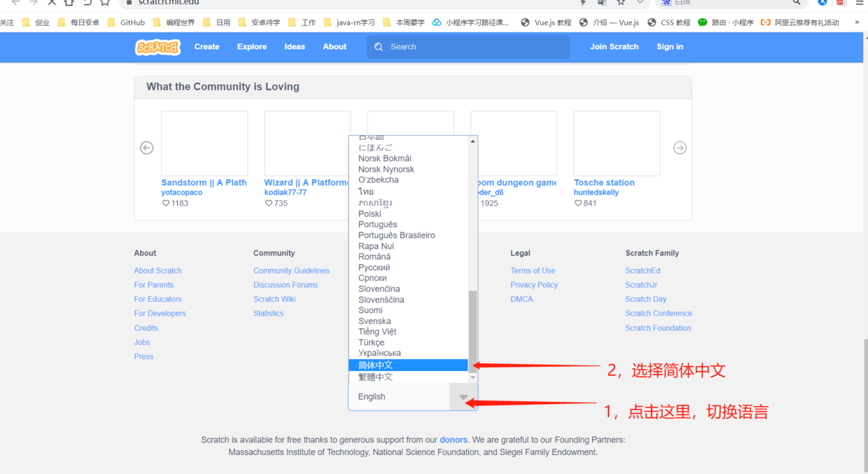Open the Community Guidelines footer link
Image resolution: width=868 pixels, height=474 pixels.
click(x=291, y=271)
